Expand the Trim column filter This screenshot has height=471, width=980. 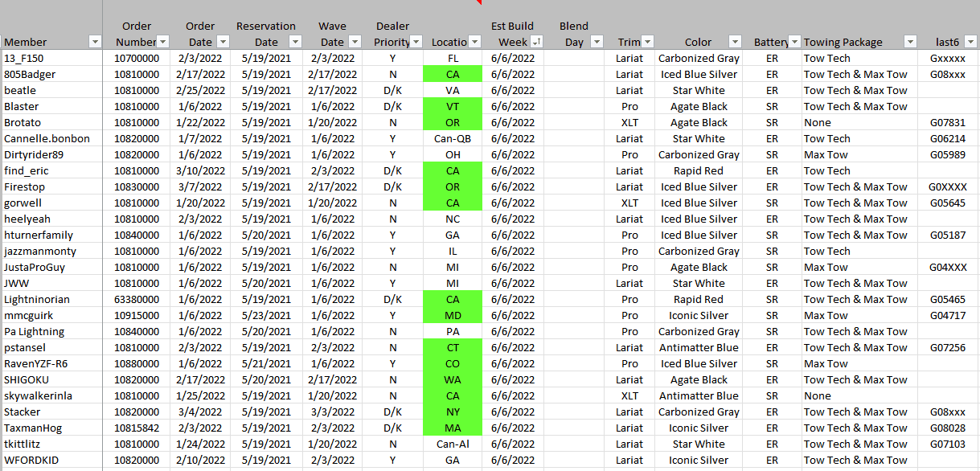[x=648, y=42]
